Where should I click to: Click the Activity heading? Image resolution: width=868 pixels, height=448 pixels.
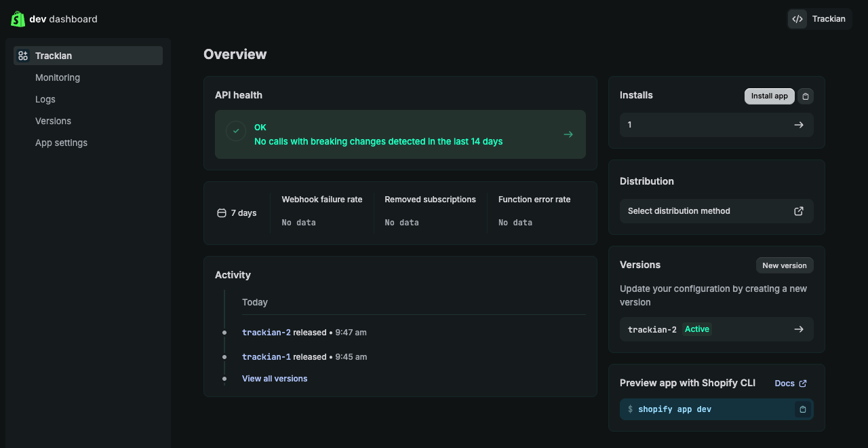[233, 275]
